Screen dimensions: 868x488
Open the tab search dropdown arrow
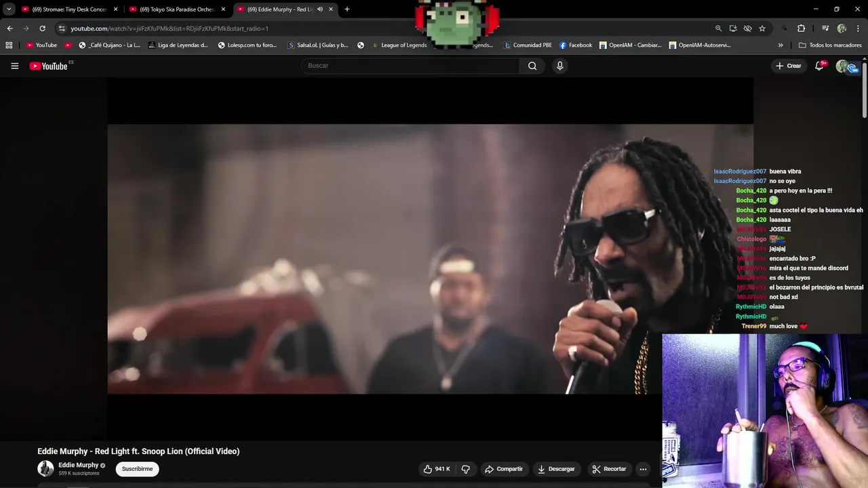click(x=9, y=9)
